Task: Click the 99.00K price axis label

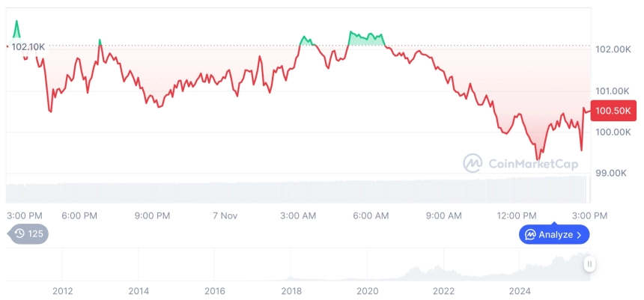Action: click(x=613, y=173)
